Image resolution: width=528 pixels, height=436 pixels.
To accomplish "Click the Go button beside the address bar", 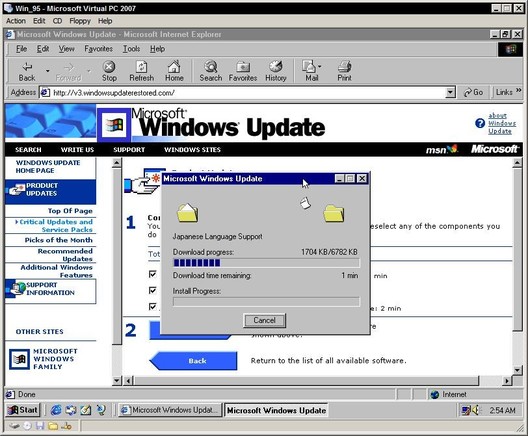I will 473,92.
